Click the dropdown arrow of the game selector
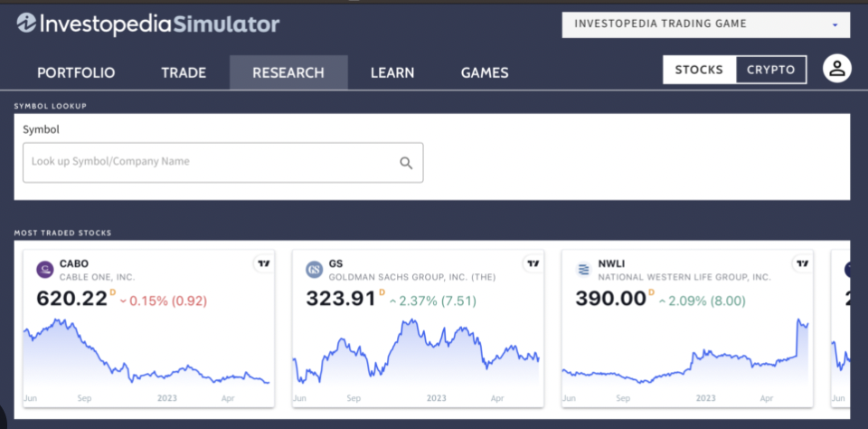 [x=835, y=25]
